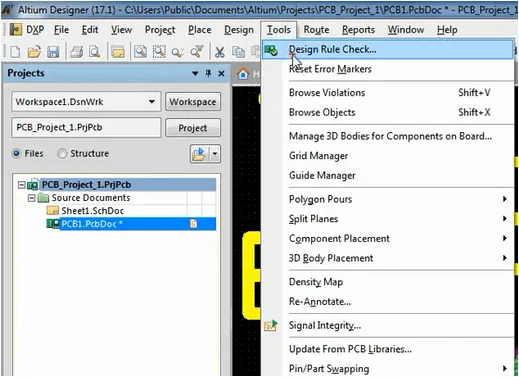The height and width of the screenshot is (377, 519).
Task: Click the Open folder toolbar icon
Action: coord(34,52)
